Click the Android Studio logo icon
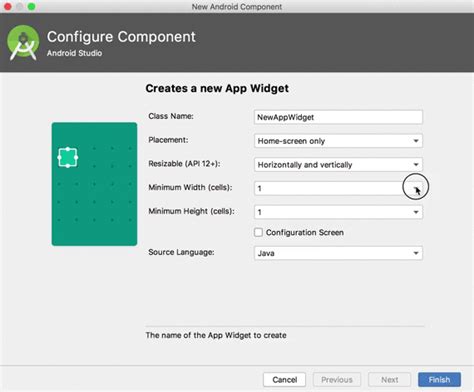 (x=23, y=43)
